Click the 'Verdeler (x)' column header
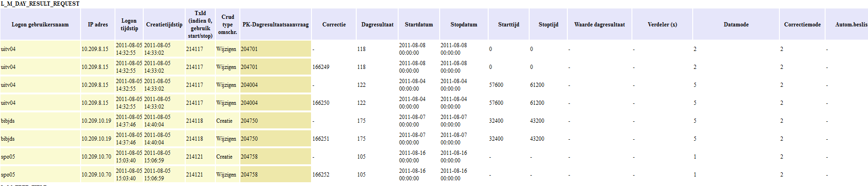The height and width of the screenshot is (186, 868). [662, 25]
